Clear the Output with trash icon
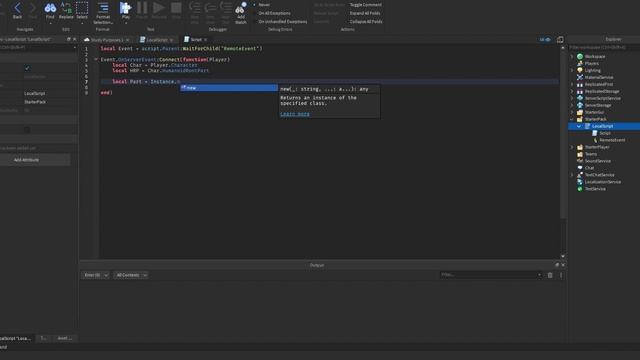Image resolution: width=640 pixels, height=360 pixels. pos(550,275)
